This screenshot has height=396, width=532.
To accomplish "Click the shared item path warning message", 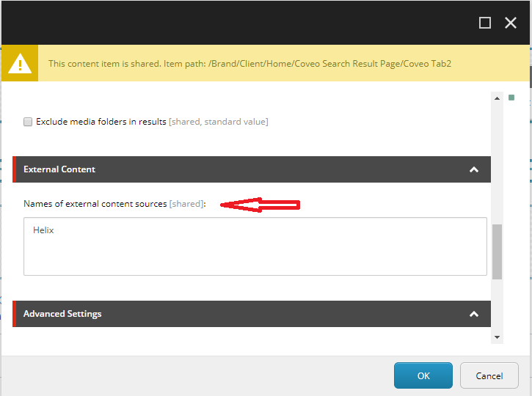I will point(249,64).
